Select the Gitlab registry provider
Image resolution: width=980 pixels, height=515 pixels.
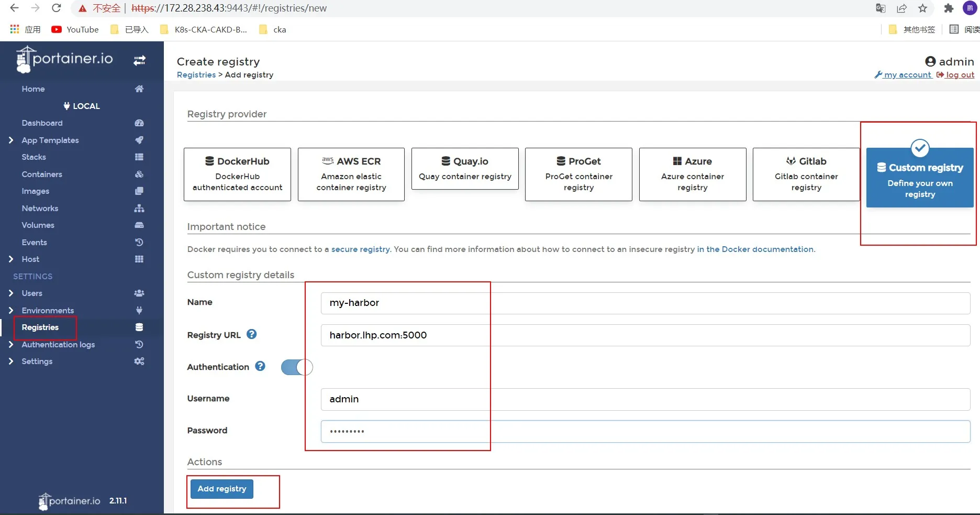coord(806,174)
